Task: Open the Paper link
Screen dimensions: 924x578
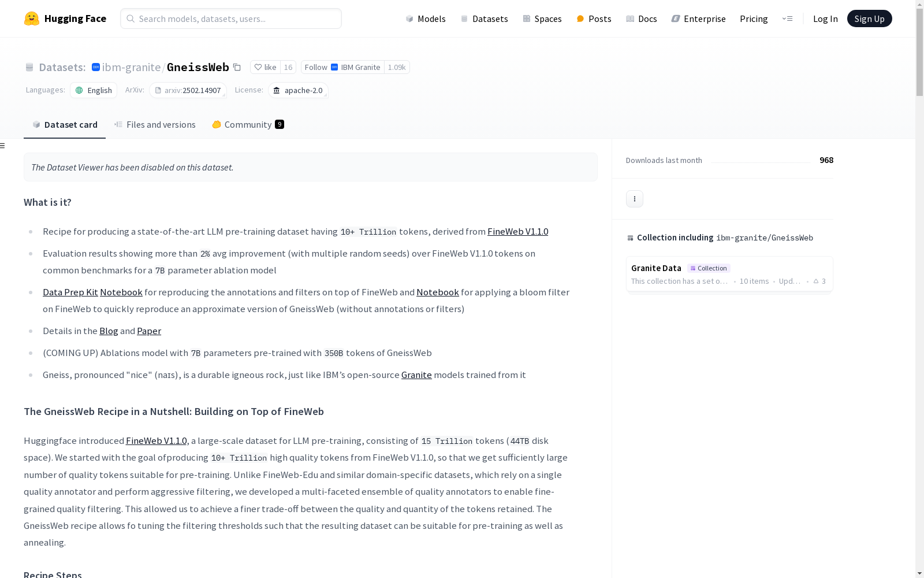Action: (149, 331)
